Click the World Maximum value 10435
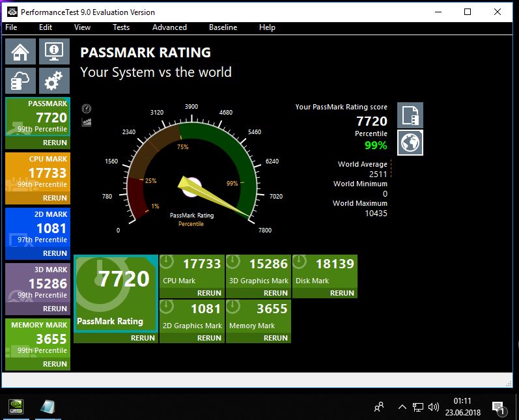 [x=376, y=214]
